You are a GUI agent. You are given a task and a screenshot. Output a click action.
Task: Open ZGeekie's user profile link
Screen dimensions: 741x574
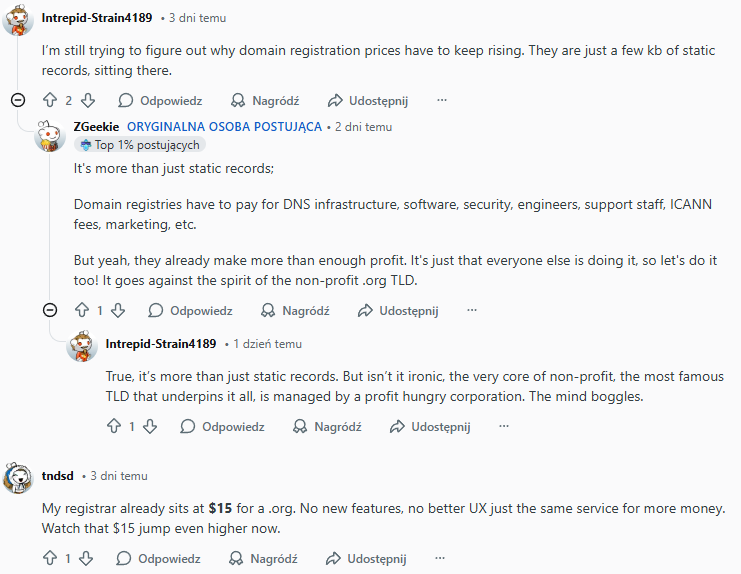96,127
